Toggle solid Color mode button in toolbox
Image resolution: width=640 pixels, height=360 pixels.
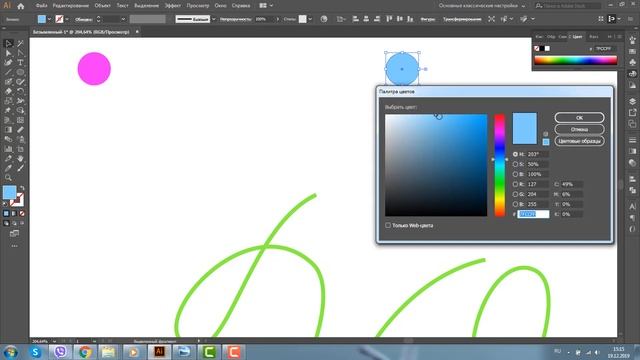(x=6, y=213)
